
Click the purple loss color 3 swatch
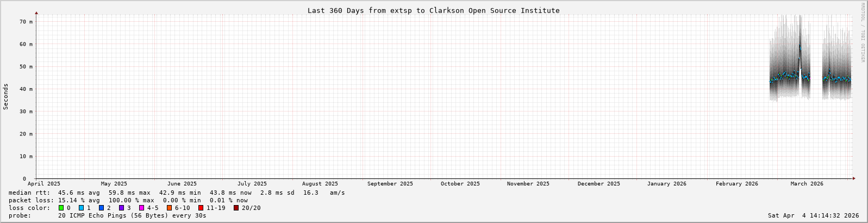click(x=121, y=208)
